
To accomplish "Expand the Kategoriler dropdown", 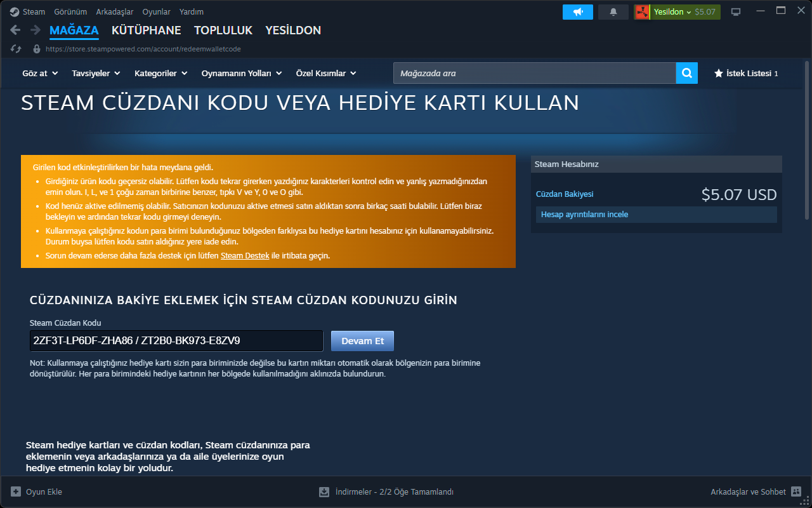I will click(x=161, y=73).
